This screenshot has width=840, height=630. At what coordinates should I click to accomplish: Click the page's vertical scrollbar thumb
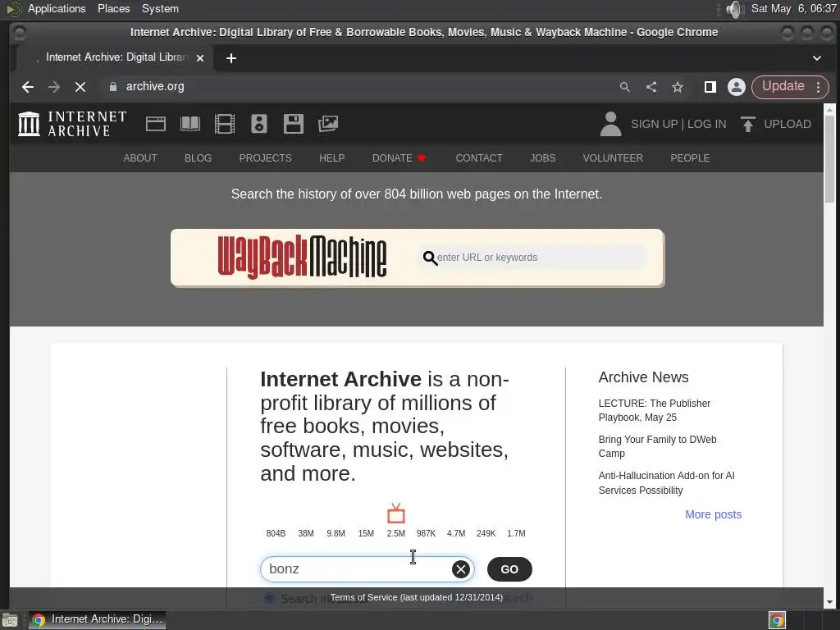pyautogui.click(x=829, y=158)
